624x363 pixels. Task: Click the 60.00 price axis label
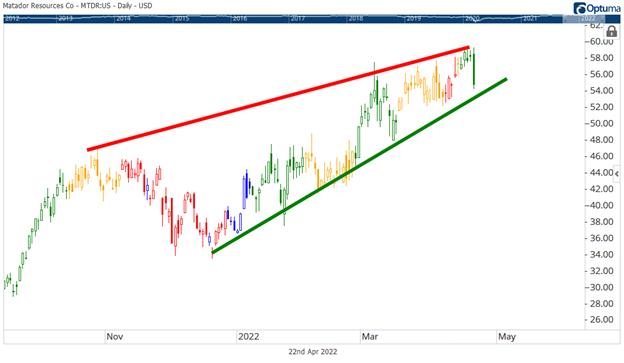point(601,41)
